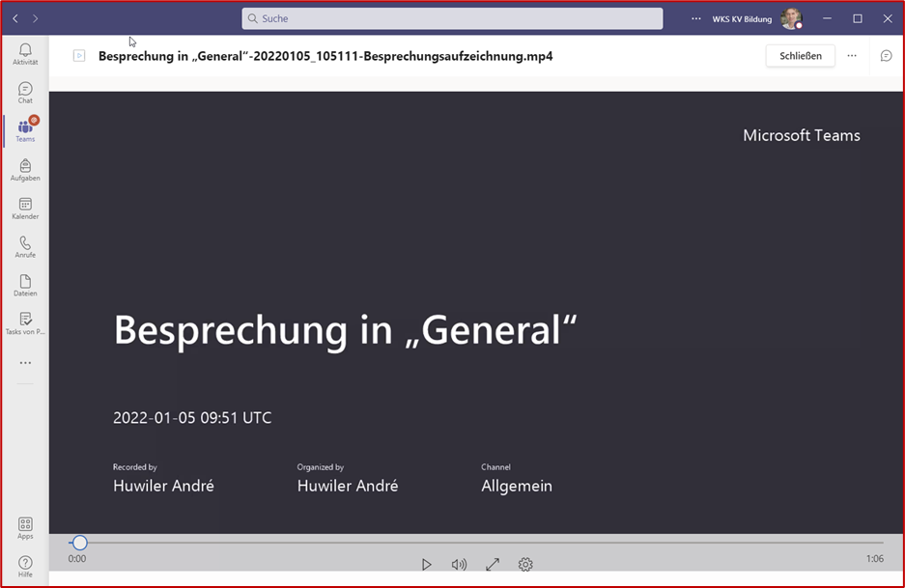Click the WKS KV Bildung organization name

[x=742, y=19]
